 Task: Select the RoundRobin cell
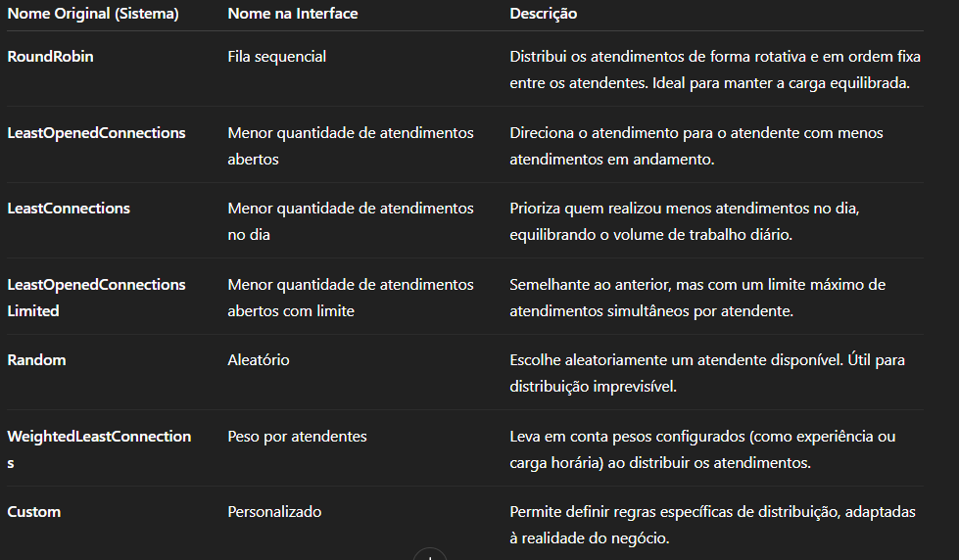[51, 57]
